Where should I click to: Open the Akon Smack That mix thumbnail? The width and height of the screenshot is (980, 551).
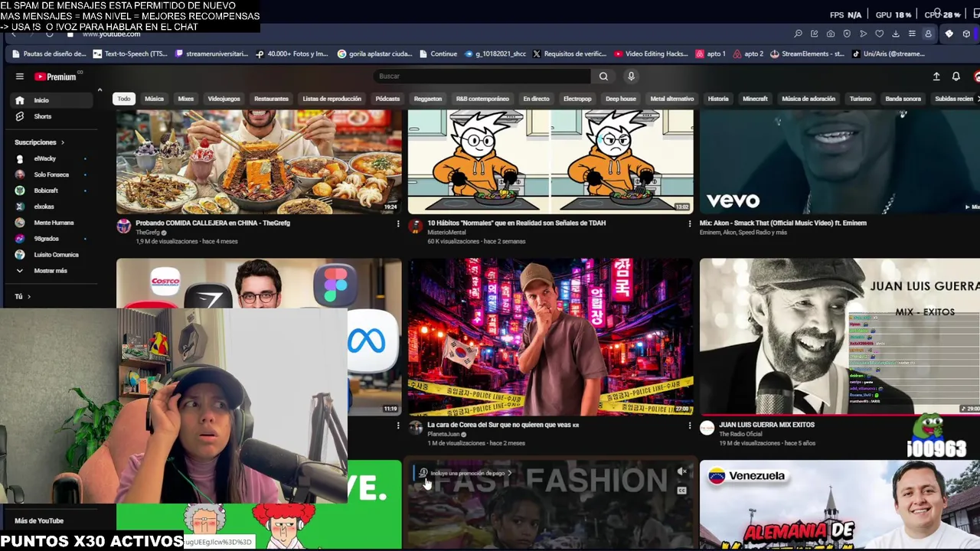(x=840, y=161)
